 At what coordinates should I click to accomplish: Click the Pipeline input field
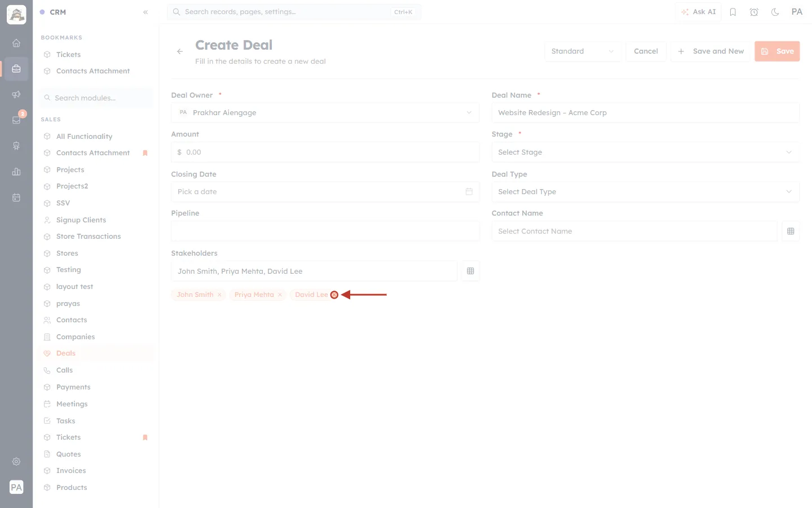[x=325, y=231]
